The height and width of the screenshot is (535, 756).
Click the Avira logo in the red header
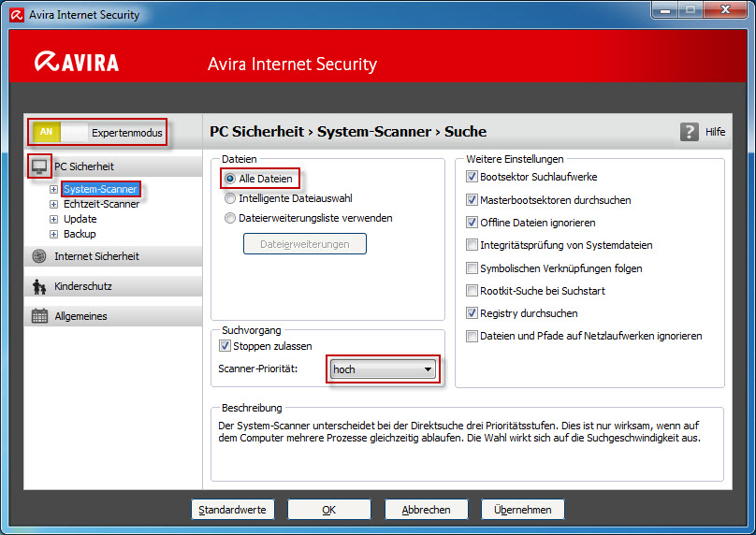pyautogui.click(x=77, y=62)
